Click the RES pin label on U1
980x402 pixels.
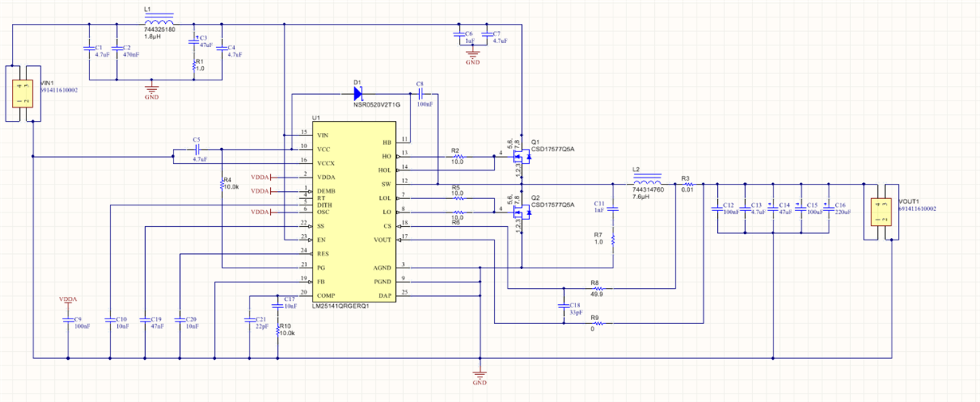tap(322, 254)
